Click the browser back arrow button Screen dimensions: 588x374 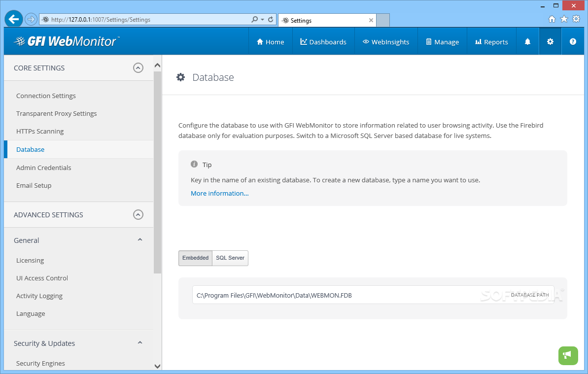[14, 19]
